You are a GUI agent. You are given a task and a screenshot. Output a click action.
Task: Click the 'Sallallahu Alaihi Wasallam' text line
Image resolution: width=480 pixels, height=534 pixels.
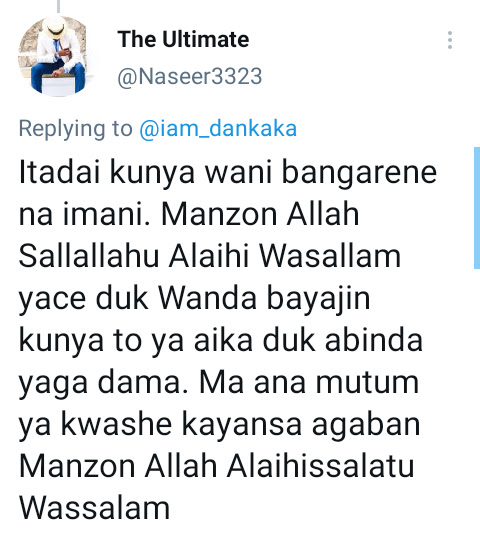(x=210, y=256)
